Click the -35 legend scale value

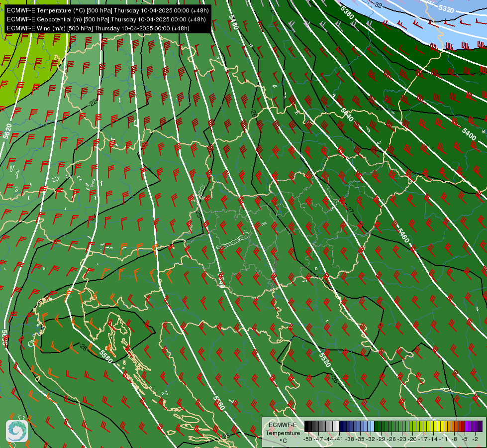pos(360,439)
